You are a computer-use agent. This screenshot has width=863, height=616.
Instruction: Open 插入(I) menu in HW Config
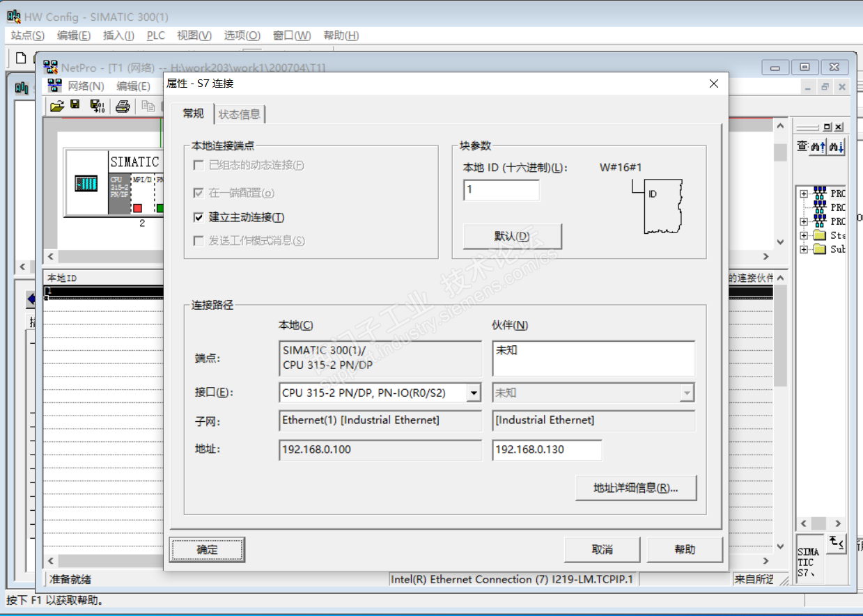[118, 35]
